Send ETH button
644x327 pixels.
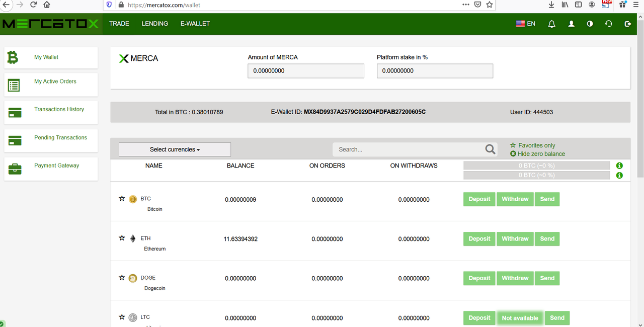coord(547,239)
